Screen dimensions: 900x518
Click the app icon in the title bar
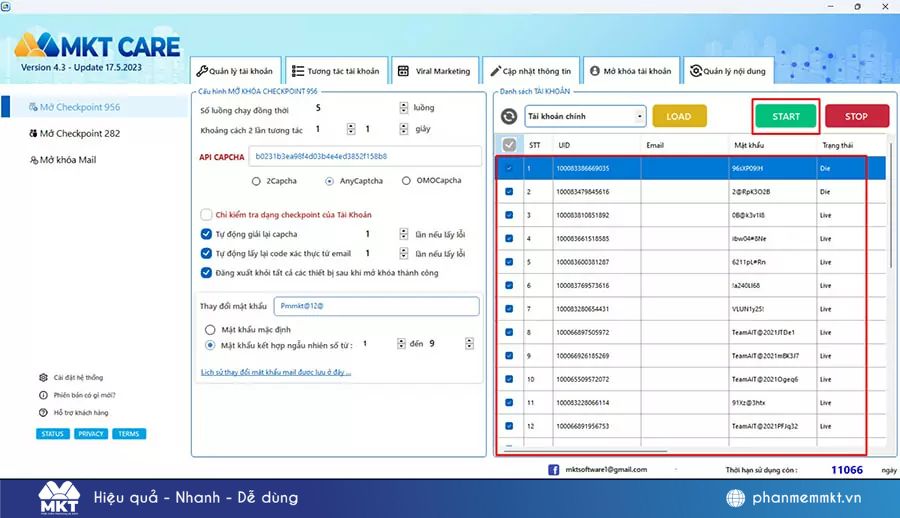click(x=6, y=6)
